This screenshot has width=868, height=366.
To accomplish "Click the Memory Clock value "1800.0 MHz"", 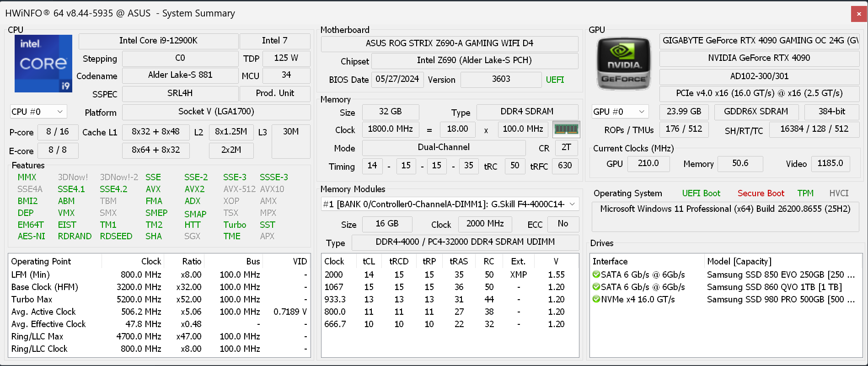I will pos(391,129).
